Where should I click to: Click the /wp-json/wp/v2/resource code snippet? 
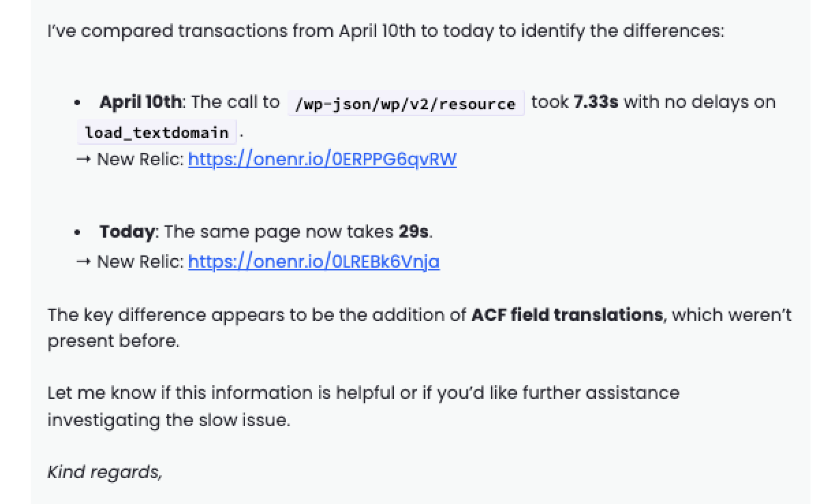pos(406,103)
